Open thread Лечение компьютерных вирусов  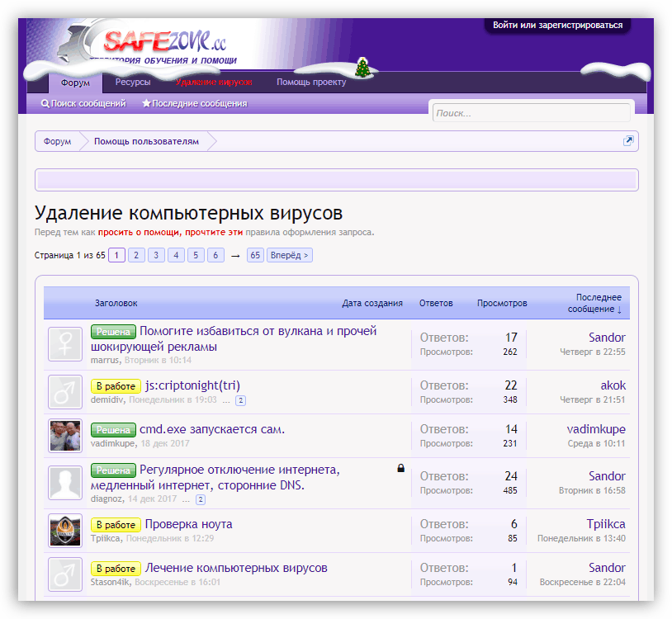pos(236,568)
